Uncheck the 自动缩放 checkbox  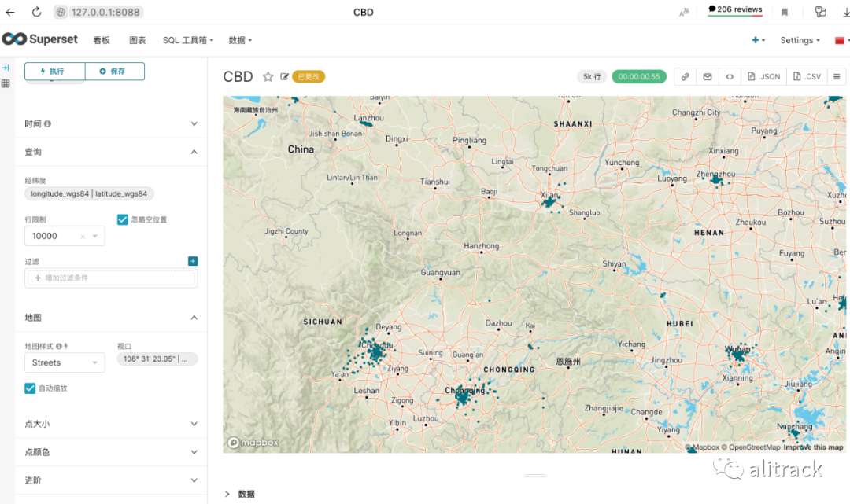pyautogui.click(x=30, y=388)
